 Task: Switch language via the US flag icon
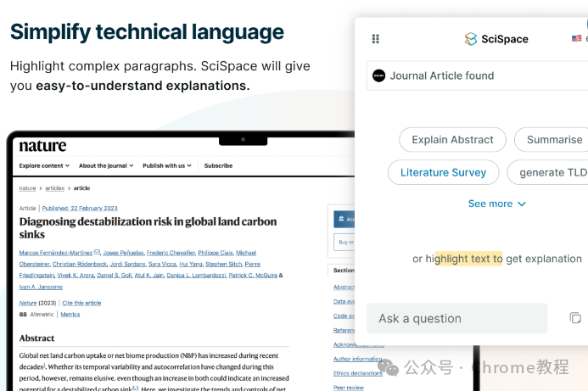pos(576,38)
